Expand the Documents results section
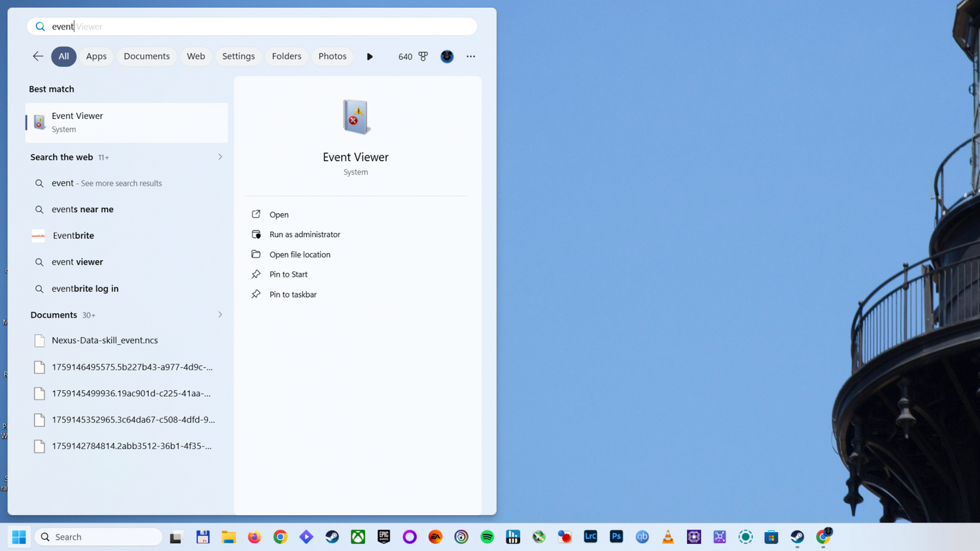980x551 pixels. pos(220,315)
